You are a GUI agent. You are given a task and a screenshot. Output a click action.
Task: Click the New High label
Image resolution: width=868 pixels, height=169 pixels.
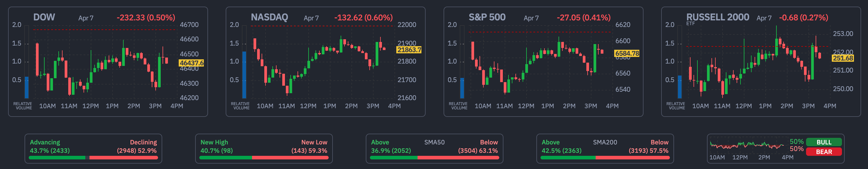point(214,142)
